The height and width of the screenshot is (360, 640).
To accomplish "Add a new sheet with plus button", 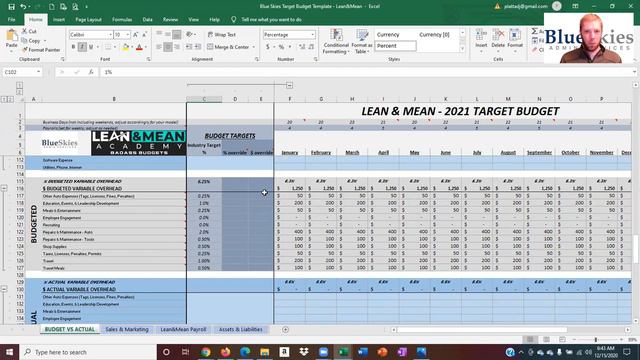I will point(285,329).
